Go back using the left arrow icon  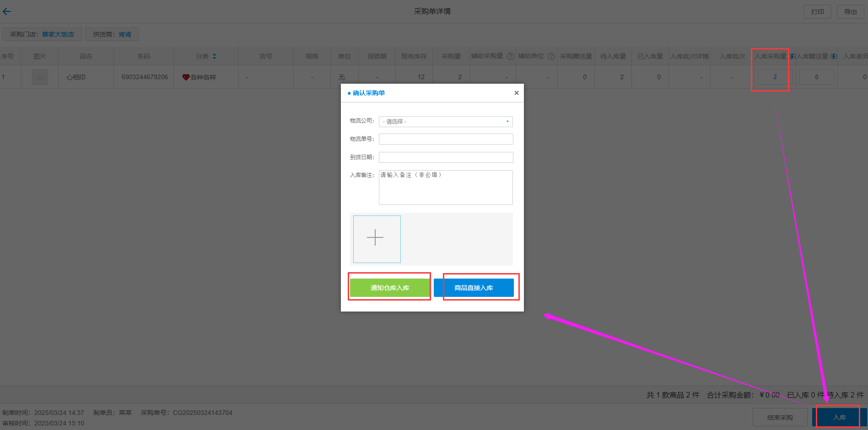7,11
